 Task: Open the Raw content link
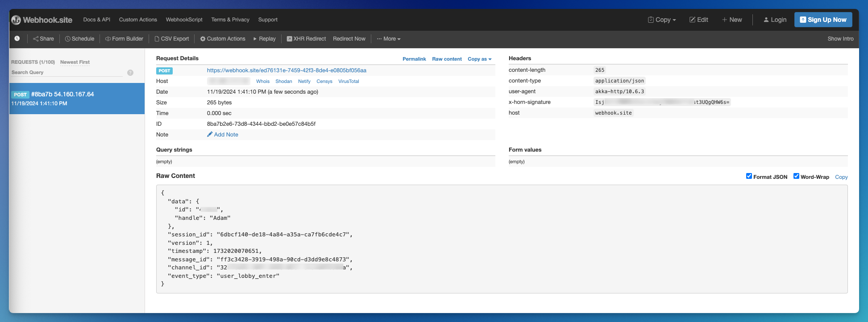(x=447, y=59)
